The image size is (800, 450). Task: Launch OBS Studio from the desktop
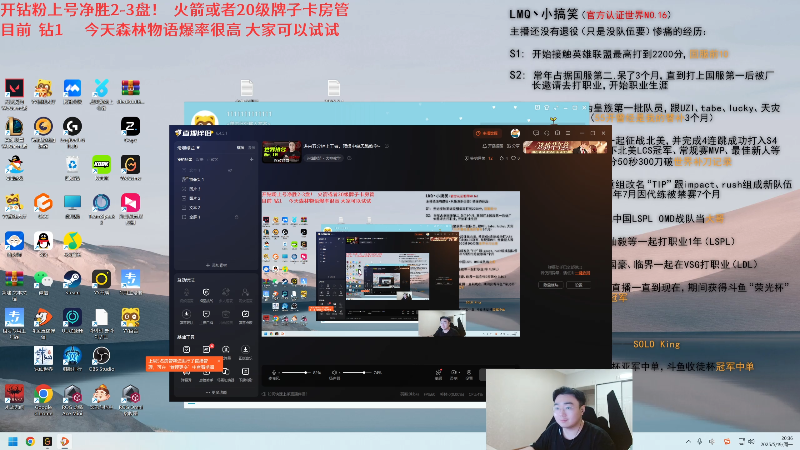point(102,356)
